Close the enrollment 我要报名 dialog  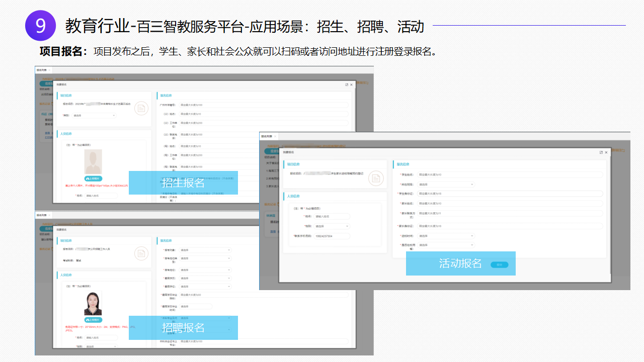pyautogui.click(x=351, y=84)
